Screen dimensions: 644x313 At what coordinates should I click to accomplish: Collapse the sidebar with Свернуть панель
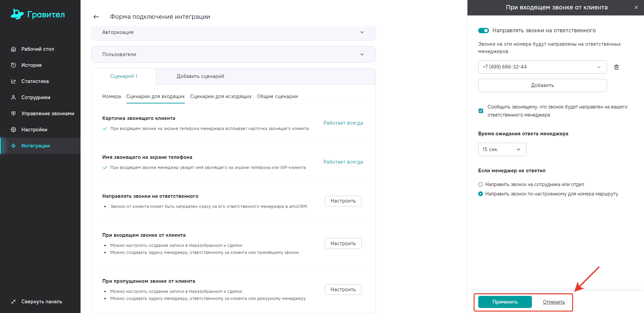pyautogui.click(x=42, y=302)
